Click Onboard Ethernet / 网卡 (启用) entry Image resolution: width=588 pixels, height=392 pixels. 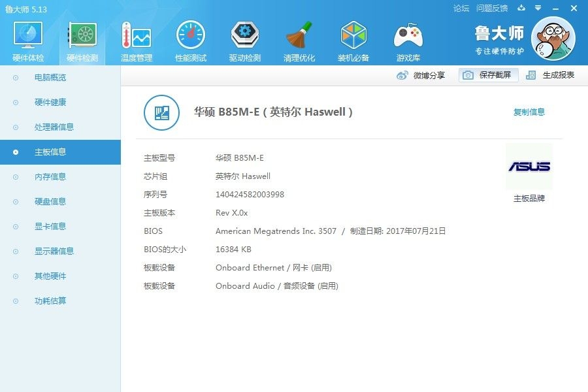tap(274, 267)
